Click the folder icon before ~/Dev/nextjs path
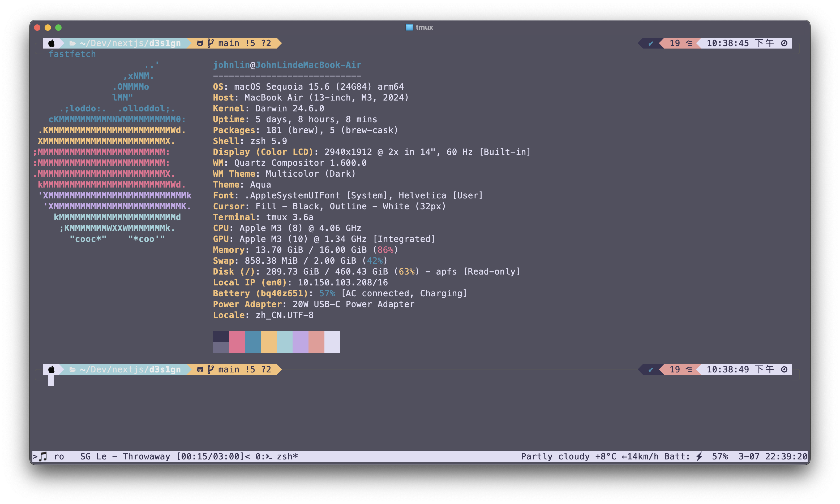The width and height of the screenshot is (840, 504). point(72,43)
